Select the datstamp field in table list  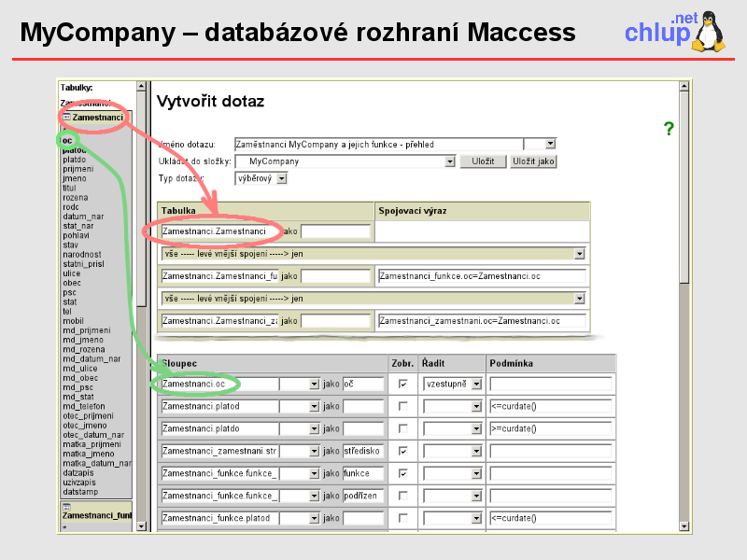[80, 492]
